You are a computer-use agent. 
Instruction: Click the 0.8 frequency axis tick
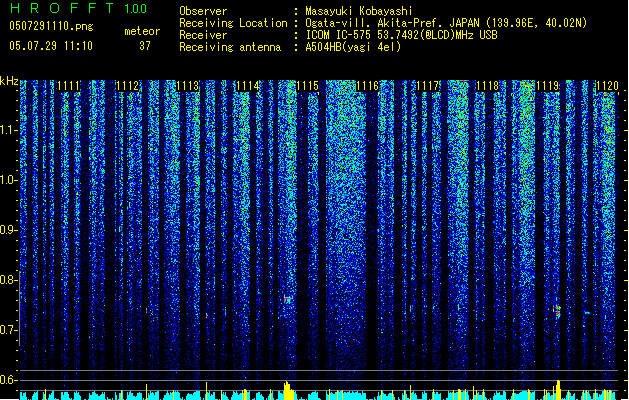pyautogui.click(x=8, y=280)
